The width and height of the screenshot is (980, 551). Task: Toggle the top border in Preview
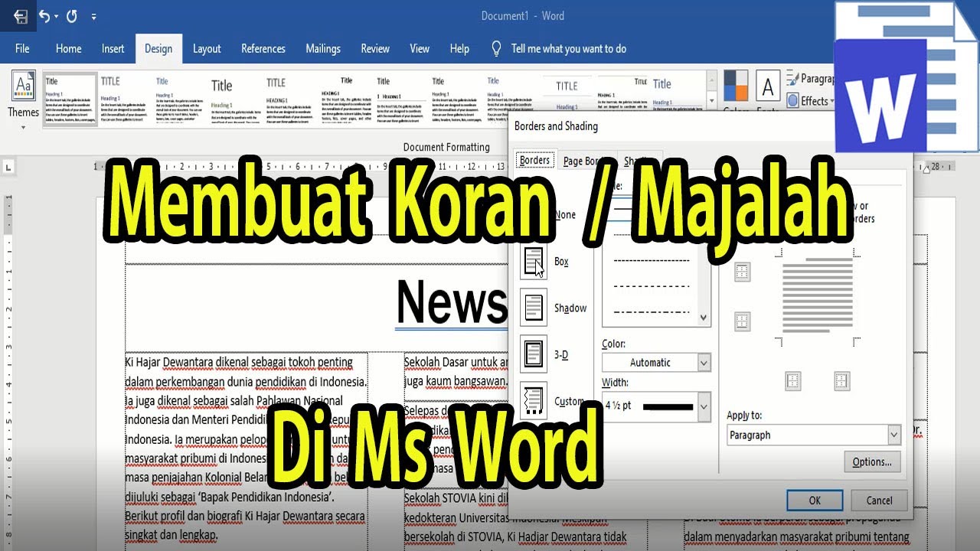[742, 272]
